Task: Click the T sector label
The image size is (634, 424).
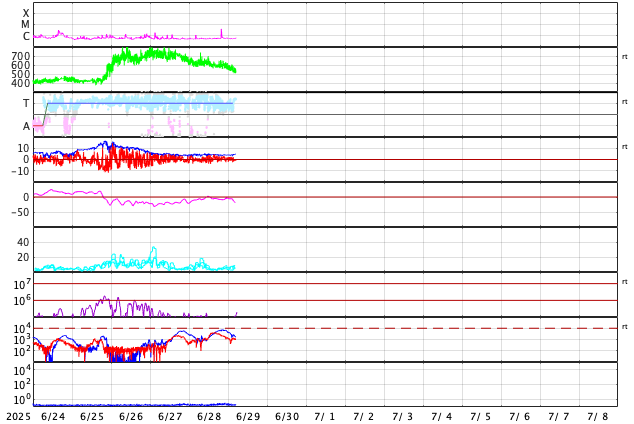Action: click(26, 103)
